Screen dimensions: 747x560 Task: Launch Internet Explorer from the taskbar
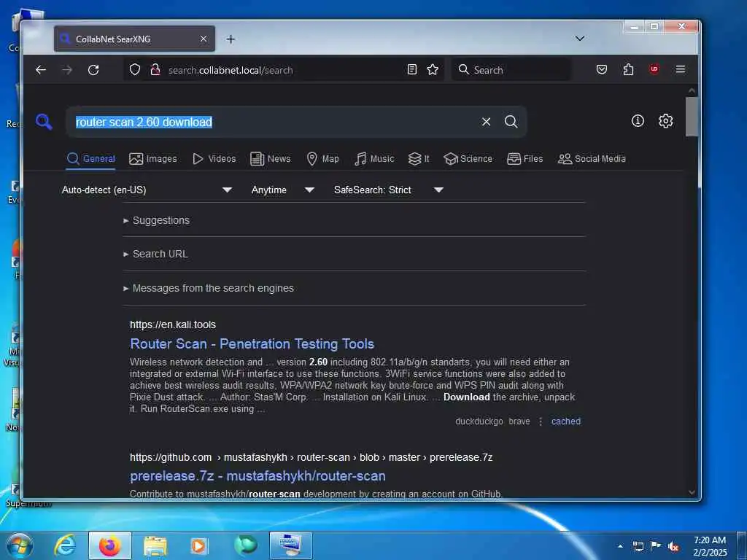65,545
